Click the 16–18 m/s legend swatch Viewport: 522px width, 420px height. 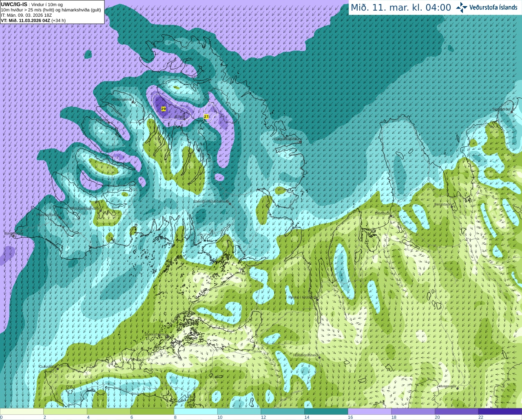369,411
